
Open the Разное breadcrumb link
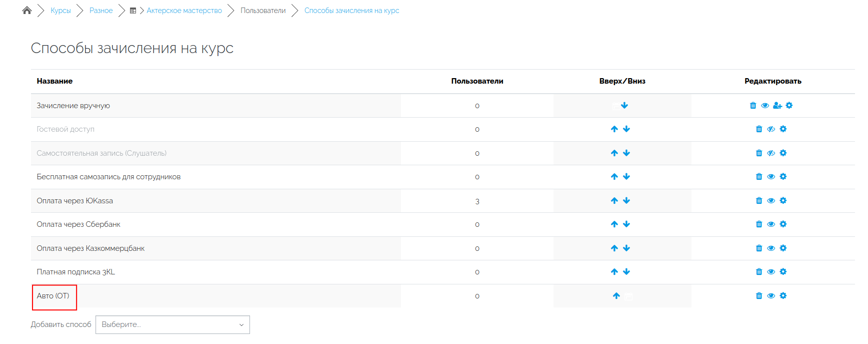101,11
